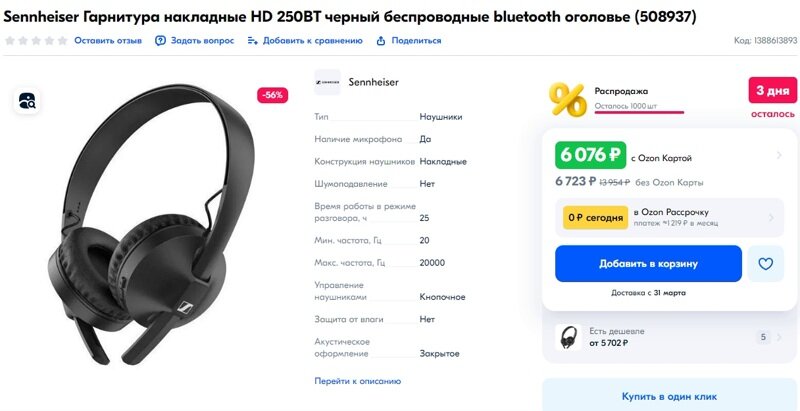This screenshot has height=411, width=800.
Task: Expand cheaper offers chevron near Есть дешевле
Action: point(779,337)
